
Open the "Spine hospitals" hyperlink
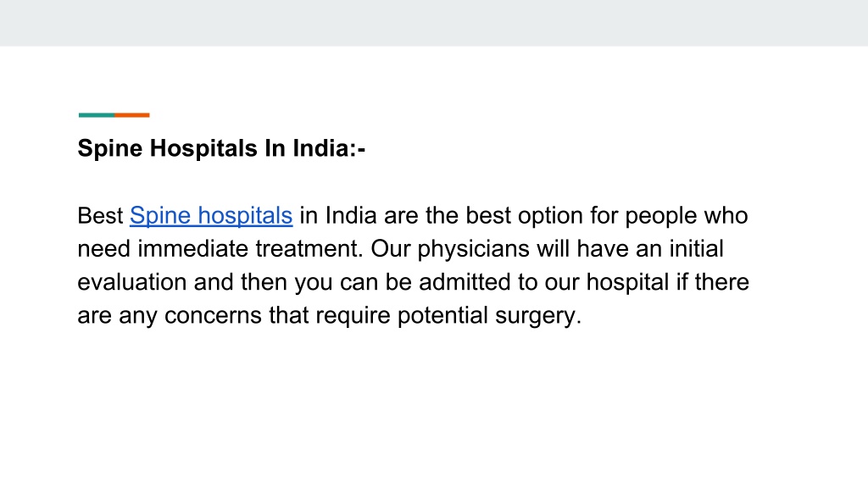click(x=211, y=216)
